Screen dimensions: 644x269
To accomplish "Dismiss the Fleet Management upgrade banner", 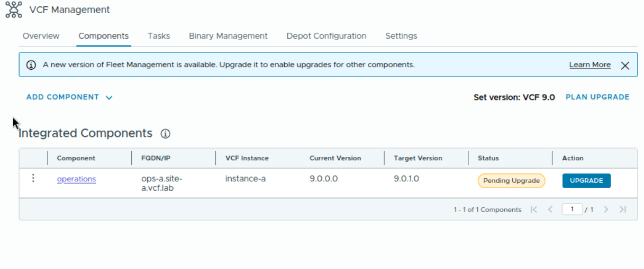I will (625, 66).
